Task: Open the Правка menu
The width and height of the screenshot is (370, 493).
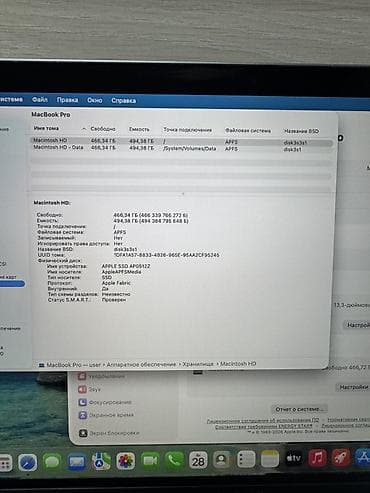Action: pyautogui.click(x=67, y=100)
